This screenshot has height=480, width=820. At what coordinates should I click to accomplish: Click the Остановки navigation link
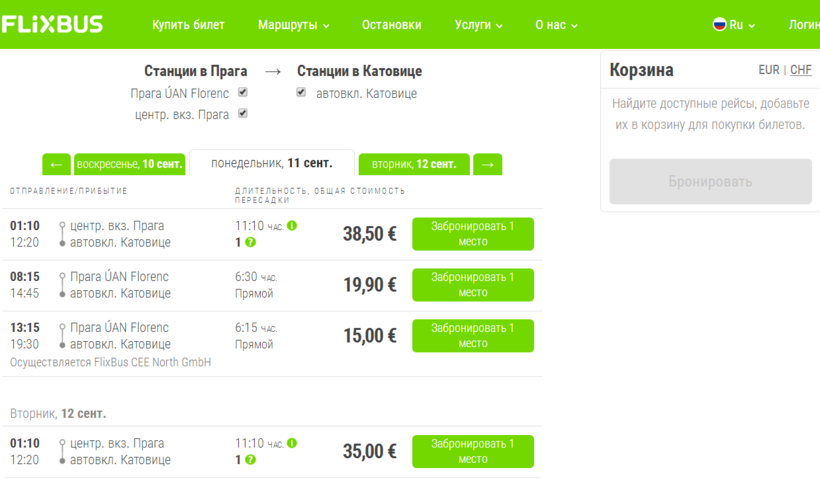click(x=391, y=25)
